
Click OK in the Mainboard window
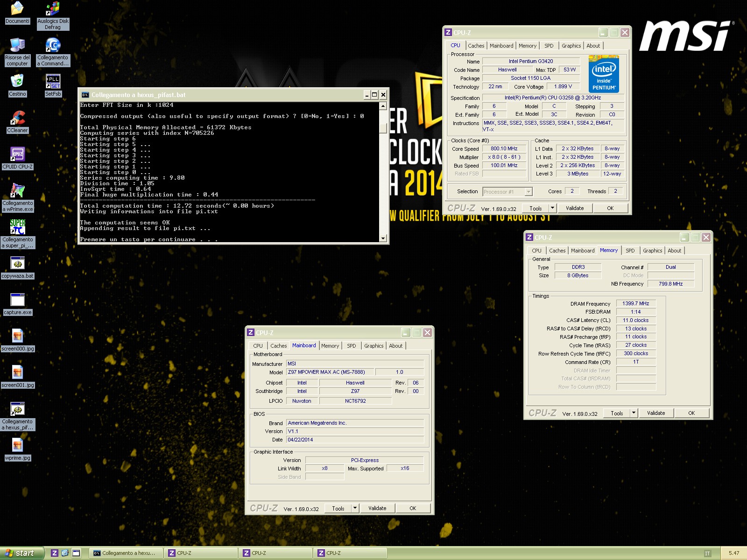[413, 508]
